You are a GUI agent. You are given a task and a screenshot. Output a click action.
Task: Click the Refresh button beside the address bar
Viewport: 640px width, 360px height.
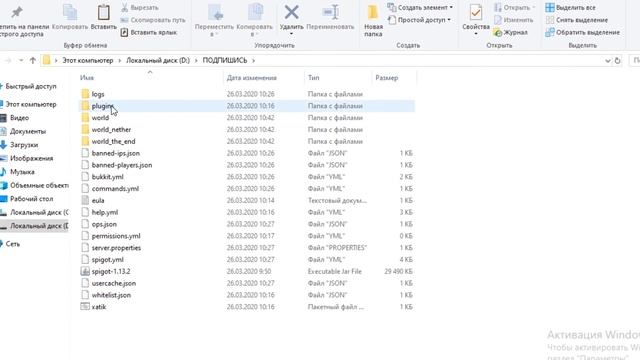[618, 60]
